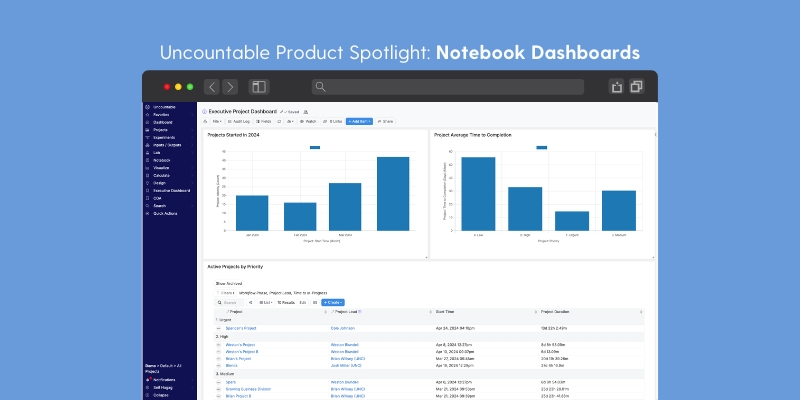Open Inputs / Outputs in the sidebar

coord(169,145)
